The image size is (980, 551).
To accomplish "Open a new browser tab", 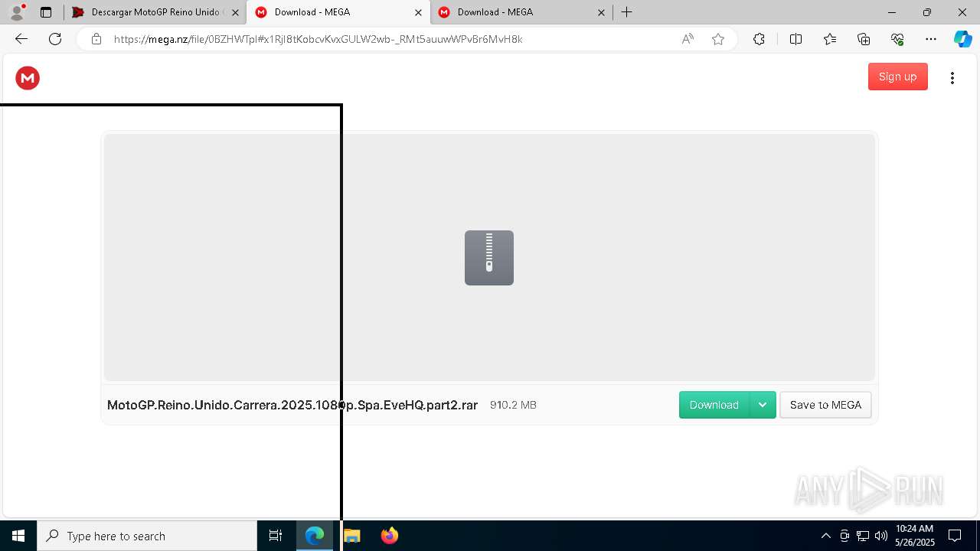I will coord(626,12).
